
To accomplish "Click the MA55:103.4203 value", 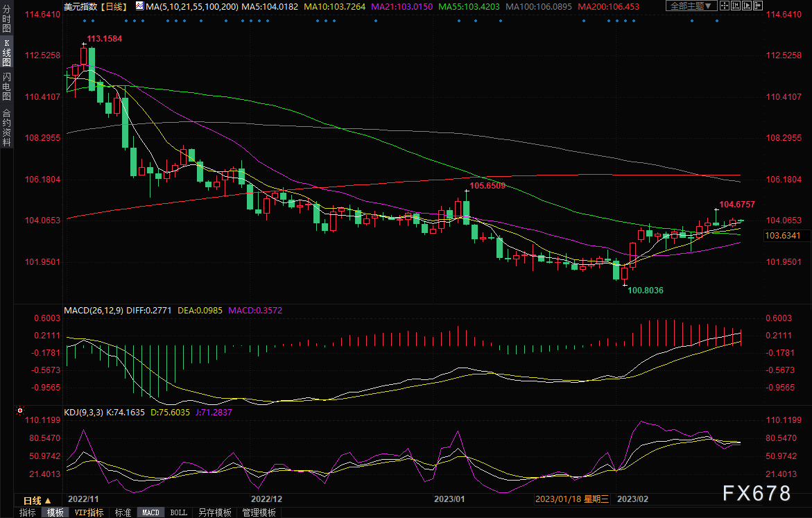I will coord(469,7).
